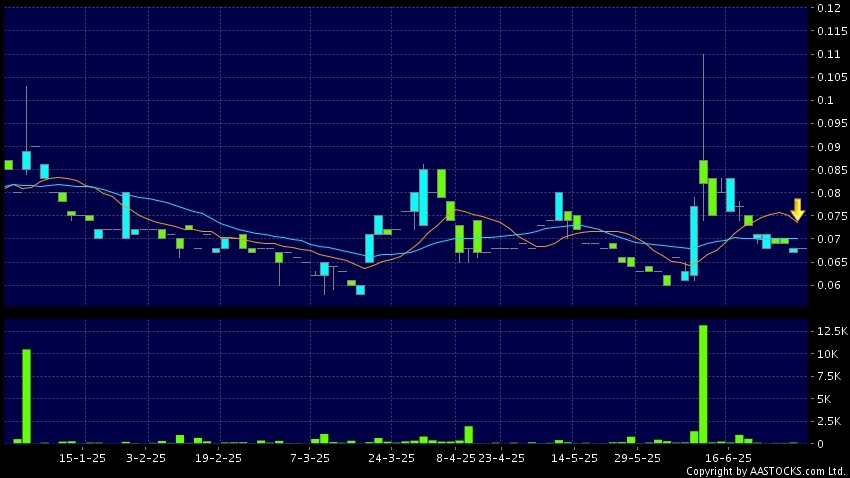
Task: Select the 0.11 price level label
Action: coord(829,54)
